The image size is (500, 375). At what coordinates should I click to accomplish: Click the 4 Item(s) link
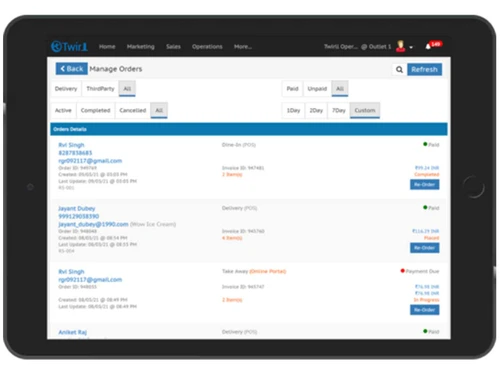(x=232, y=238)
